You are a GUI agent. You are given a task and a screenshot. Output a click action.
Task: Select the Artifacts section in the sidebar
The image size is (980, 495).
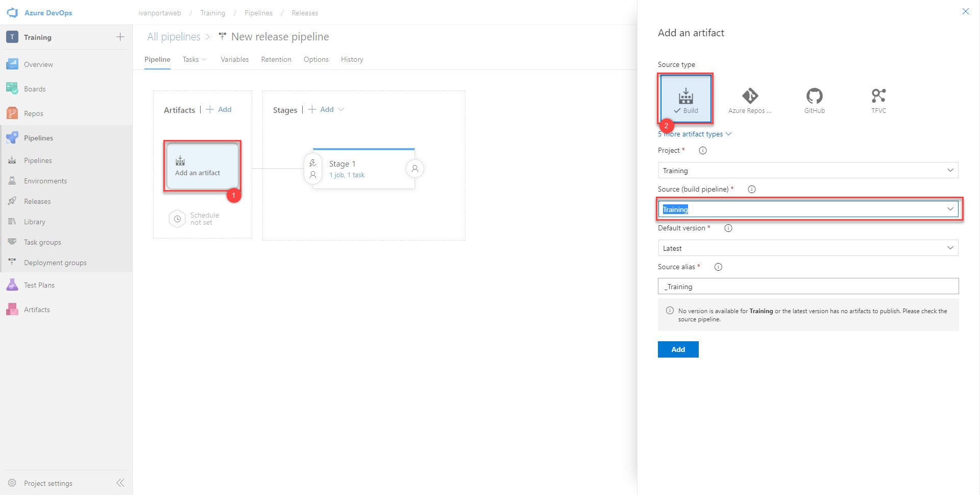36,309
